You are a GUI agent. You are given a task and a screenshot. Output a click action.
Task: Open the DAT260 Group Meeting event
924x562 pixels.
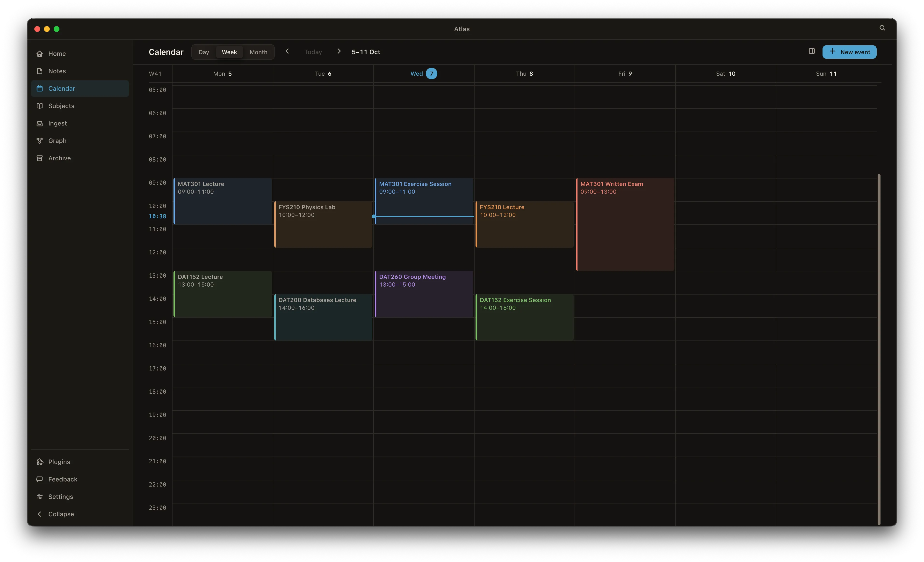point(424,294)
